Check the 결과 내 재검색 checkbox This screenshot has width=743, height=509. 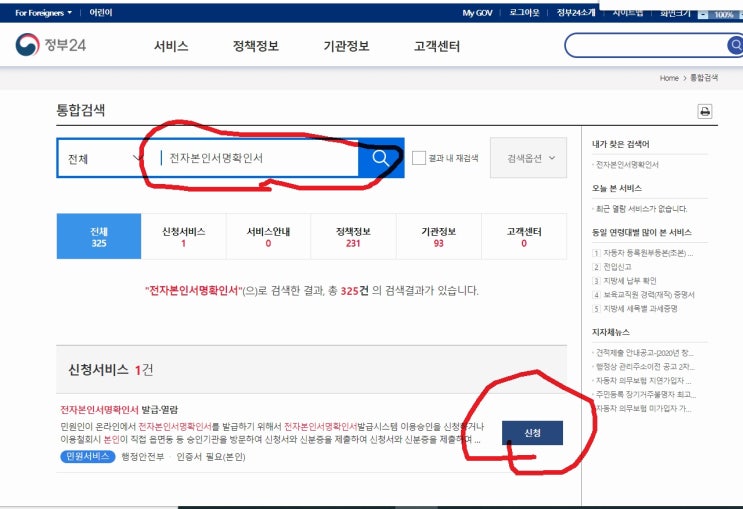(x=418, y=158)
